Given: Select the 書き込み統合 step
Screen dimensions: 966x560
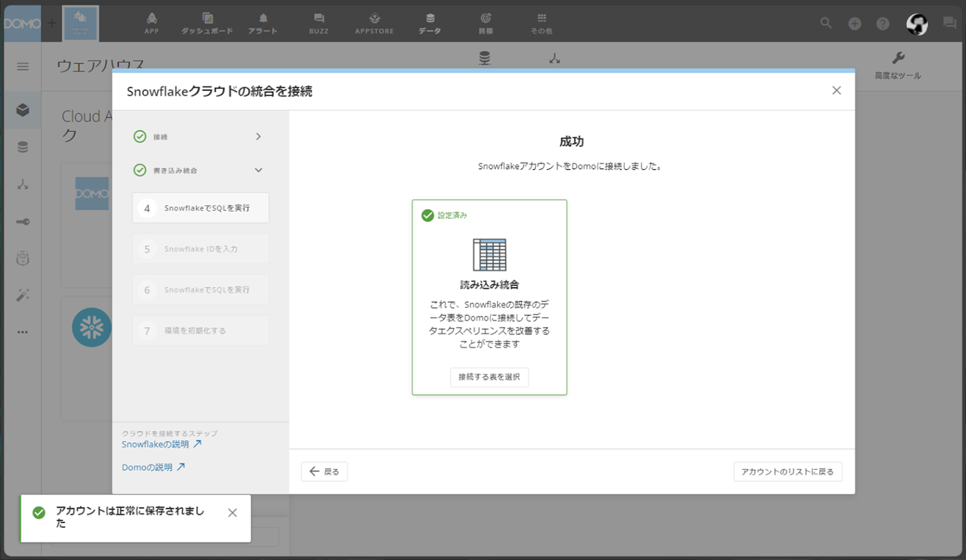Looking at the screenshot, I should (x=175, y=171).
